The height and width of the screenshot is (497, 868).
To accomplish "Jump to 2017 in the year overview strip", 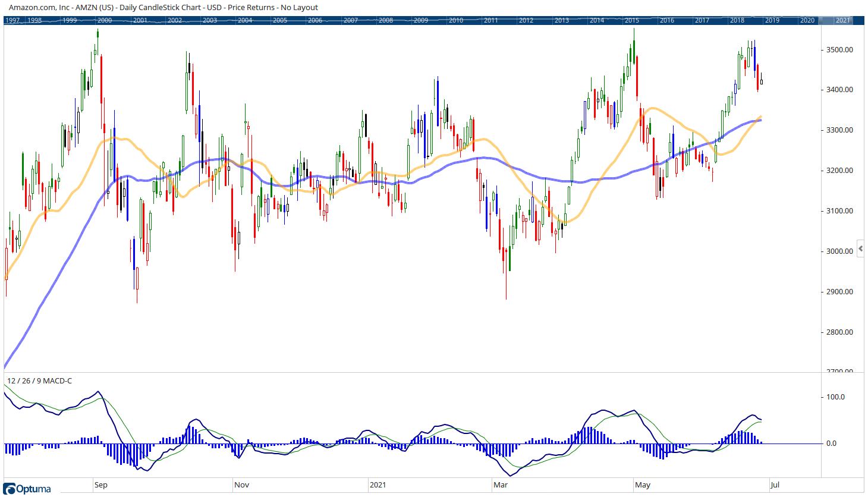I will (x=702, y=20).
